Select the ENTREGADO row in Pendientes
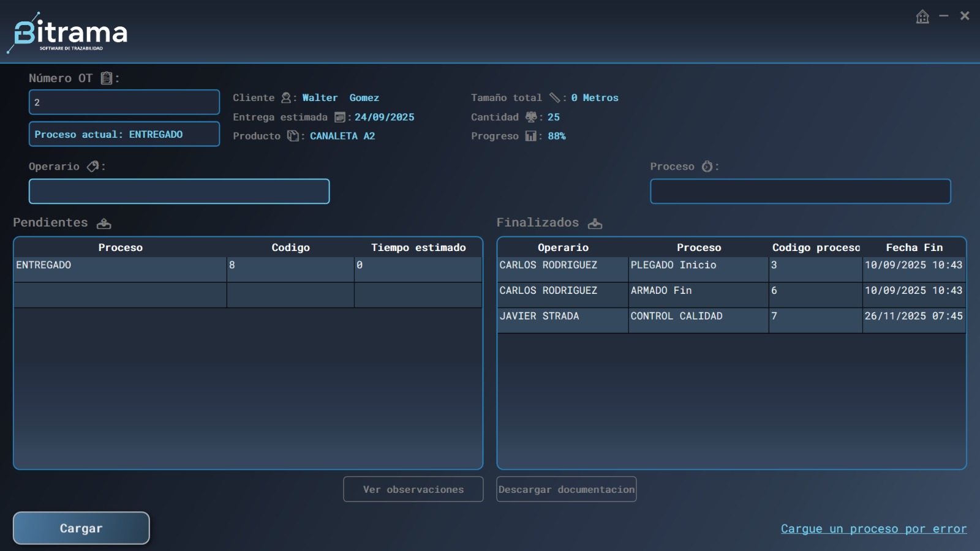Viewport: 980px width, 551px height. click(248, 269)
